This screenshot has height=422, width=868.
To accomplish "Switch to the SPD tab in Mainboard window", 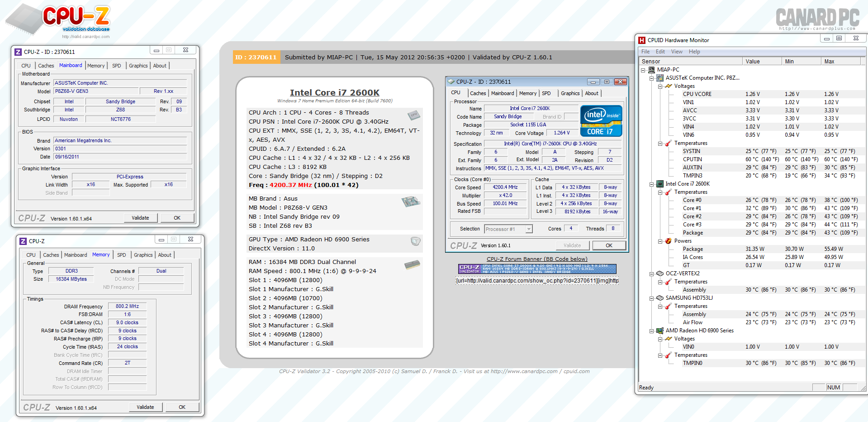I will tap(116, 66).
